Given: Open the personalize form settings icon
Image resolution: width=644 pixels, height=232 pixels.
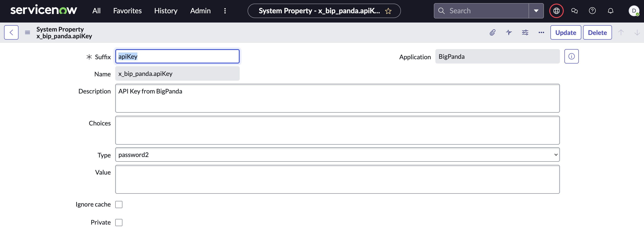Looking at the screenshot, I should tap(525, 32).
